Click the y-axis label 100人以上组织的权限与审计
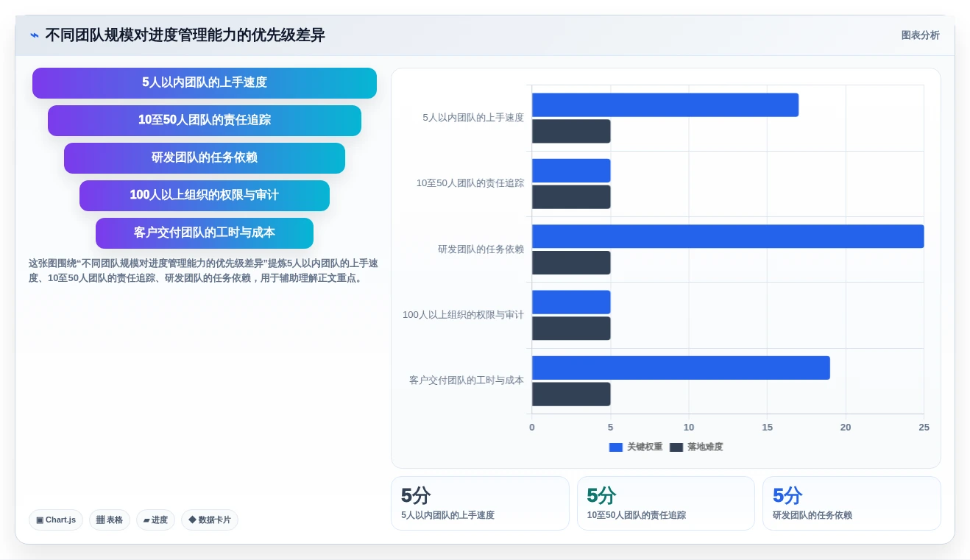Image resolution: width=970 pixels, height=560 pixels. pos(464,315)
